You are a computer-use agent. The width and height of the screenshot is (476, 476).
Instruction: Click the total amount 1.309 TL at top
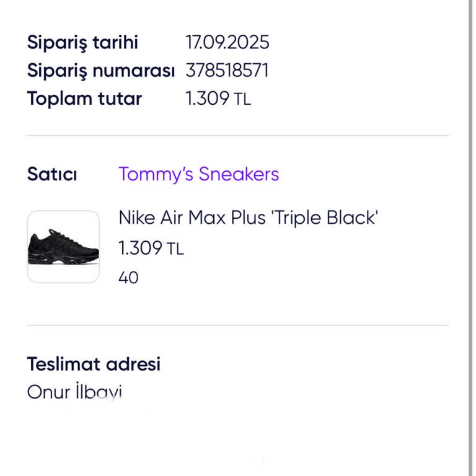[218, 99]
